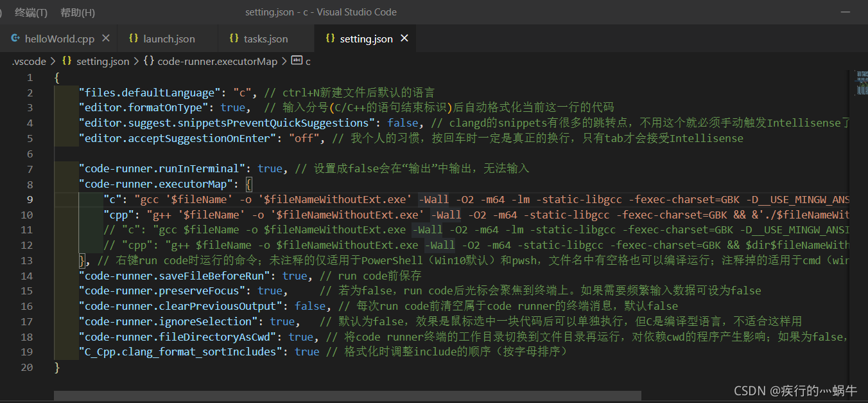Click the braces icon before setting.json breadcrumb
The width and height of the screenshot is (868, 403).
[67, 62]
